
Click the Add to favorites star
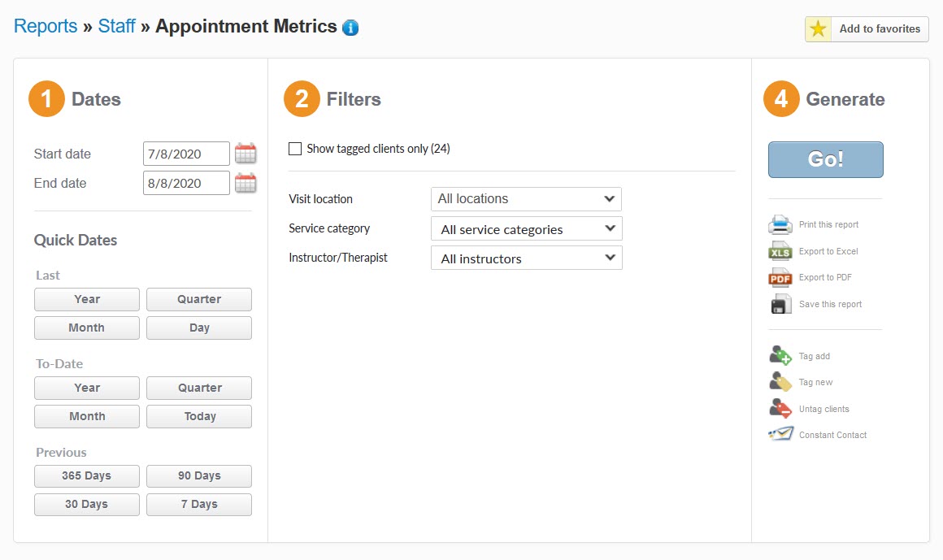[818, 29]
